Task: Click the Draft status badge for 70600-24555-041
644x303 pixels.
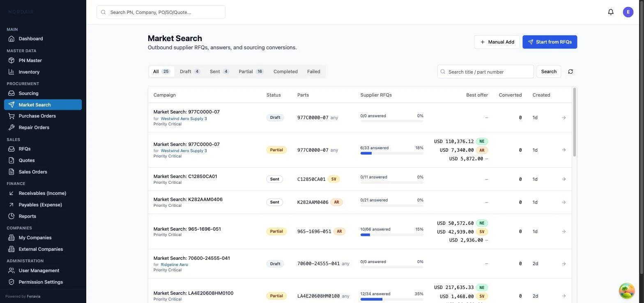Action: [x=275, y=264]
